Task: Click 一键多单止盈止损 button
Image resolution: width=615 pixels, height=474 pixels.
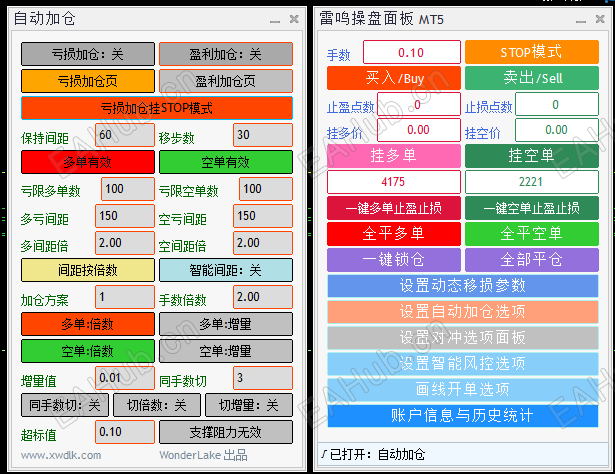Action: point(394,208)
